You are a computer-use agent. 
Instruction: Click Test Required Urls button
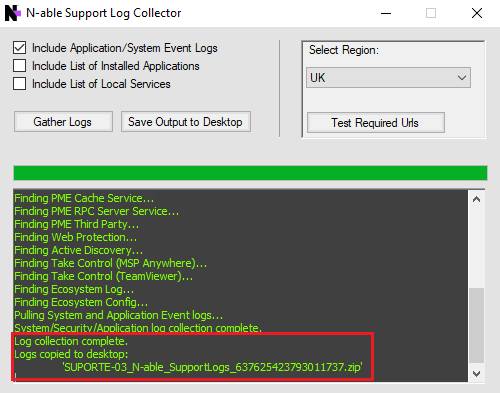pyautogui.click(x=376, y=123)
